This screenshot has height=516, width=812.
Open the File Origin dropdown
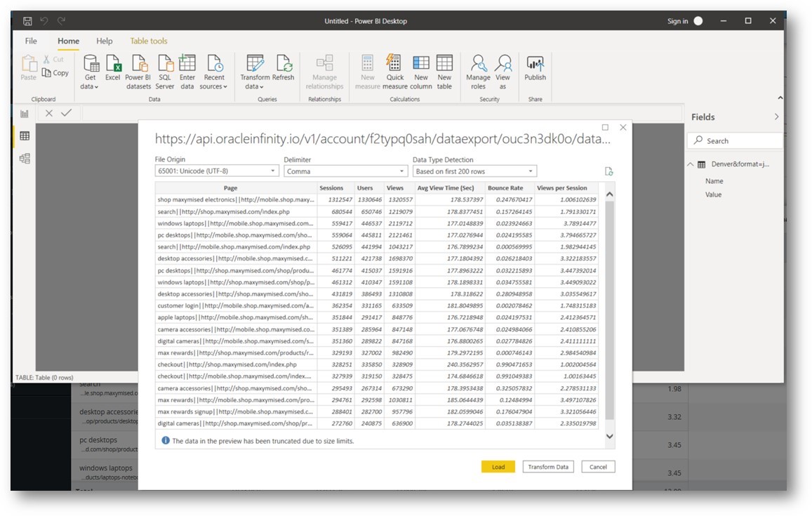click(x=274, y=171)
